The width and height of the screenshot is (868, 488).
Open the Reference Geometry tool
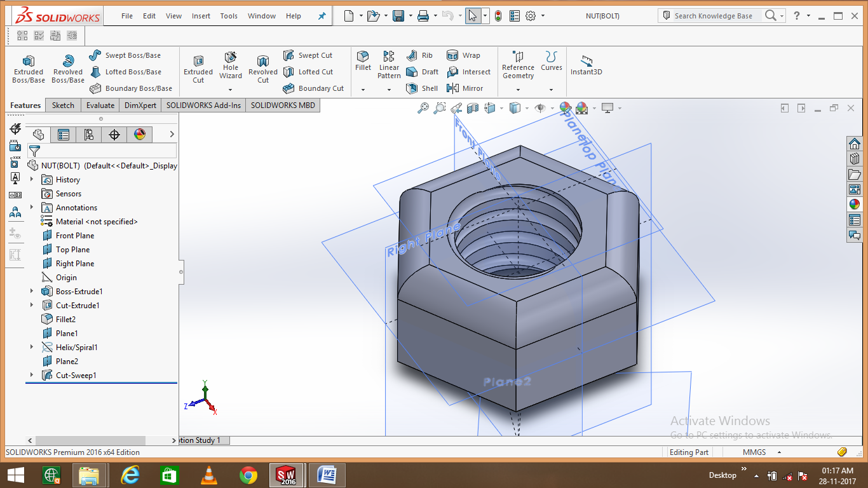(518, 65)
